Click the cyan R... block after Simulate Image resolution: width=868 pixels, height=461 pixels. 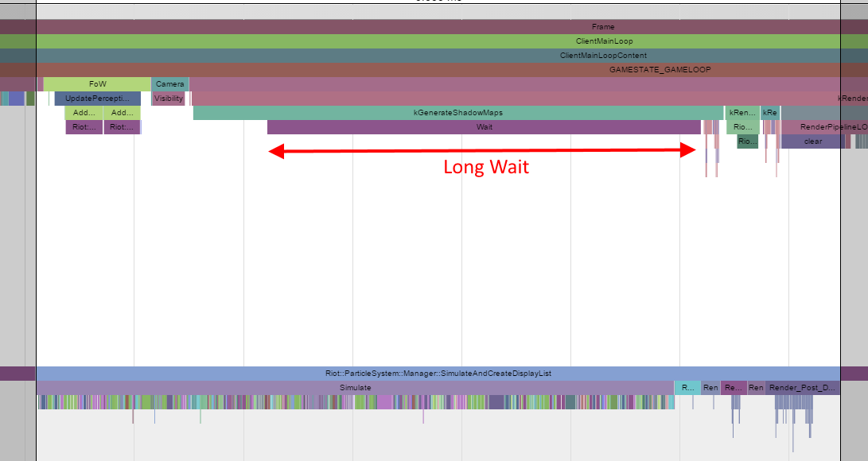[x=687, y=388]
